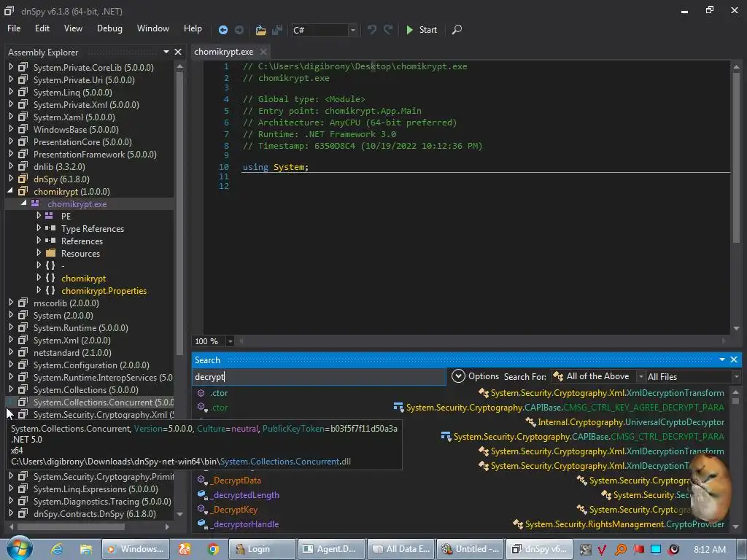This screenshot has height=560, width=747.
Task: Click the Navigate Backward arrow icon
Action: 223,30
